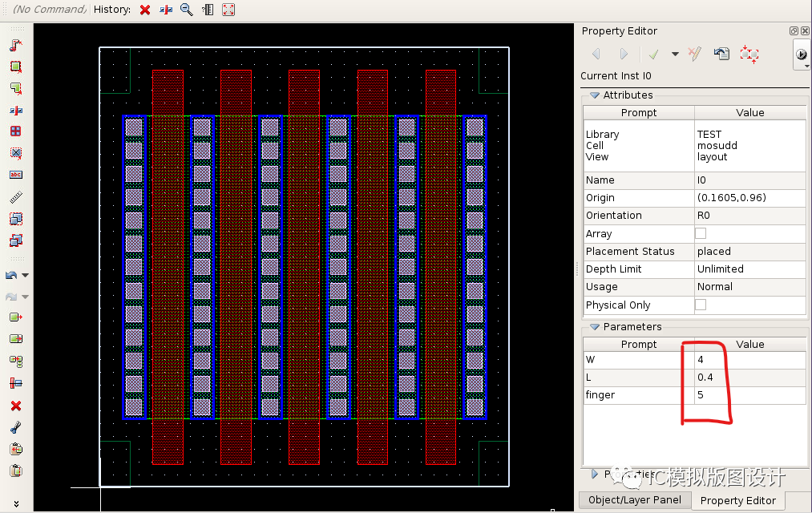This screenshot has height=513, width=812.
Task: Clear History using the red X icon
Action: 144,10
